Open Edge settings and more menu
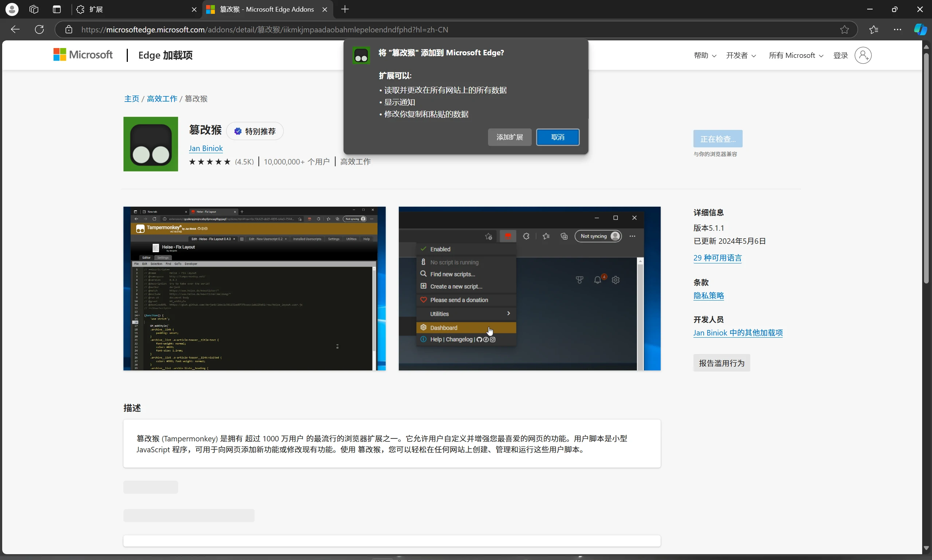 [898, 29]
